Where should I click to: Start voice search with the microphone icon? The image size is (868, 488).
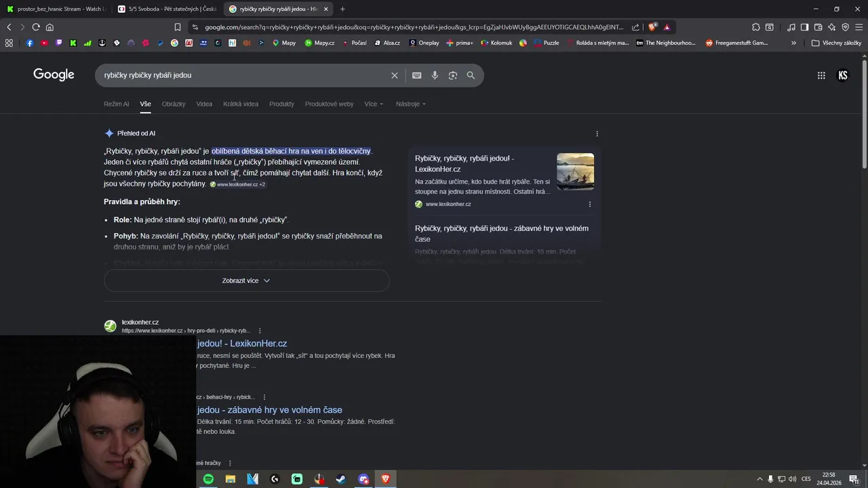[435, 75]
